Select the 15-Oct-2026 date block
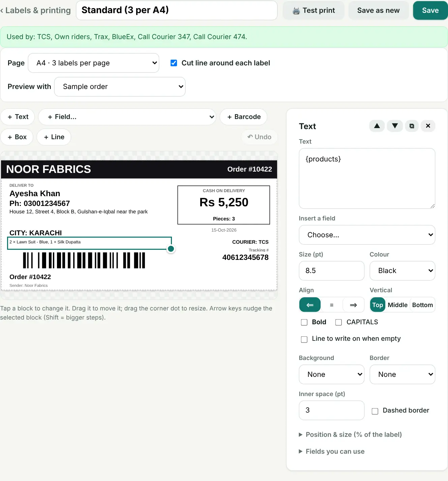This screenshot has width=448, height=481. (224, 230)
